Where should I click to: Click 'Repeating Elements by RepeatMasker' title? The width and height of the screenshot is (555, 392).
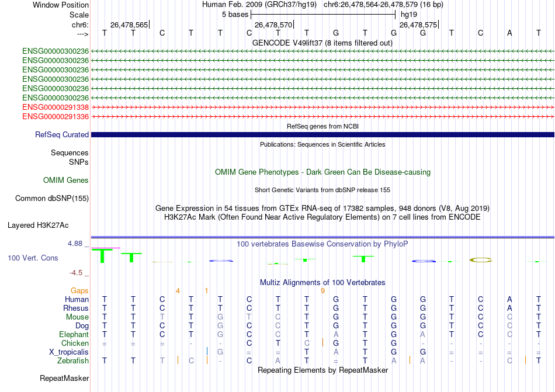tap(322, 370)
